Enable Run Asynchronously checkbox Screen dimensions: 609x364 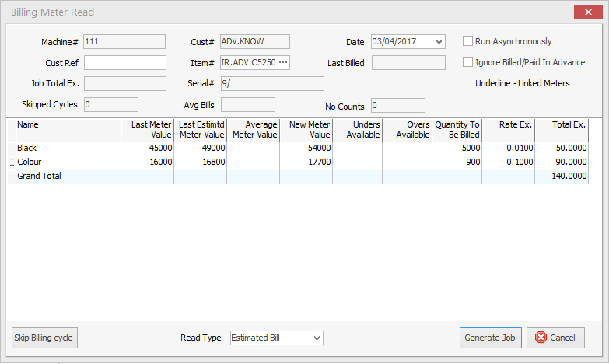tap(468, 41)
